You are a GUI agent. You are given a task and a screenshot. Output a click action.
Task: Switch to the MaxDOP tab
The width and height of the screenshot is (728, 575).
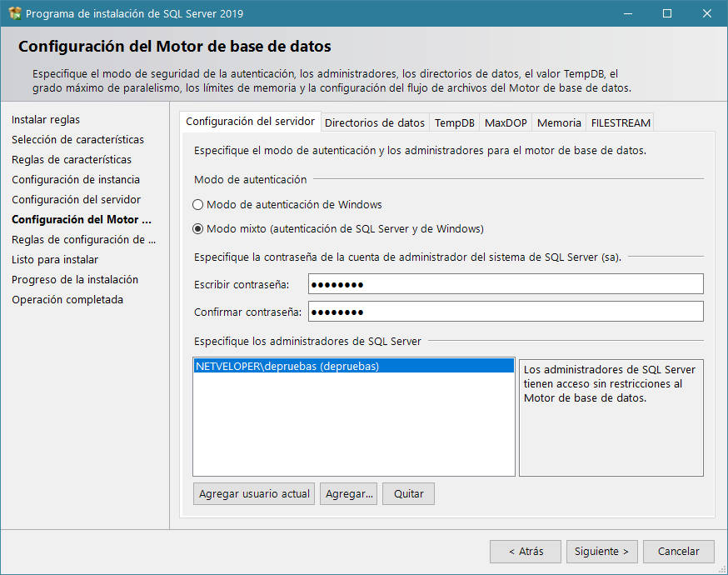coord(506,122)
